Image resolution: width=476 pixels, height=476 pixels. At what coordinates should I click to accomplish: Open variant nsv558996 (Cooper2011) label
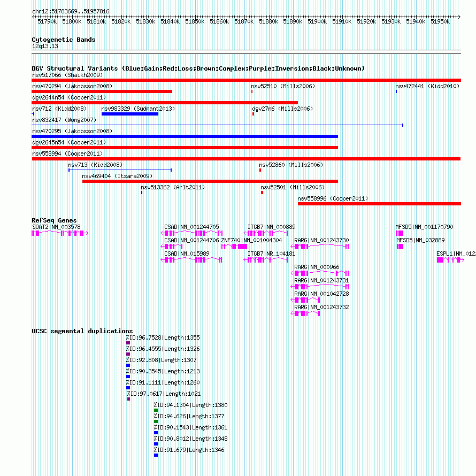(333, 198)
